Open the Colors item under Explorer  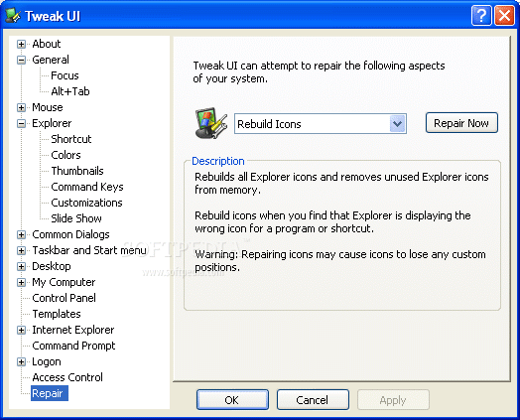[65, 155]
